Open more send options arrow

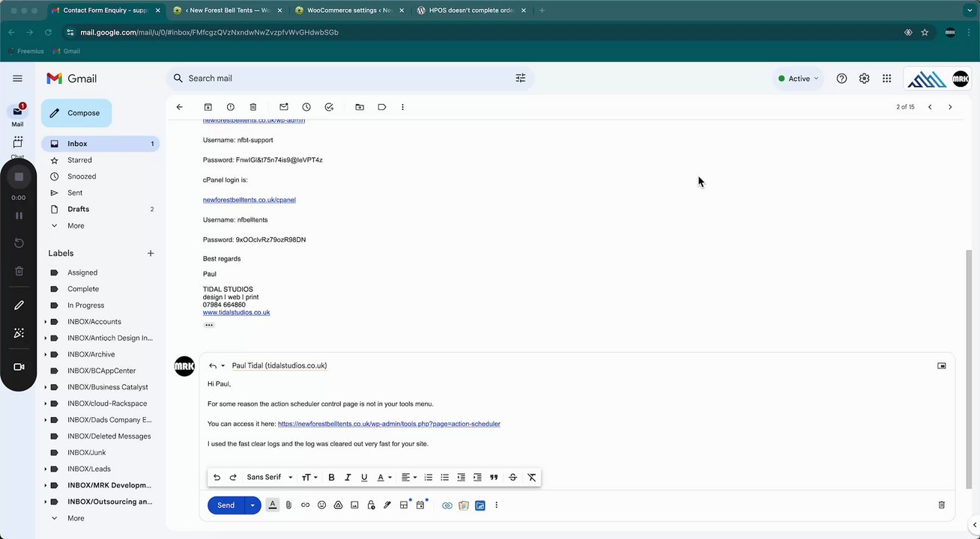coord(252,505)
